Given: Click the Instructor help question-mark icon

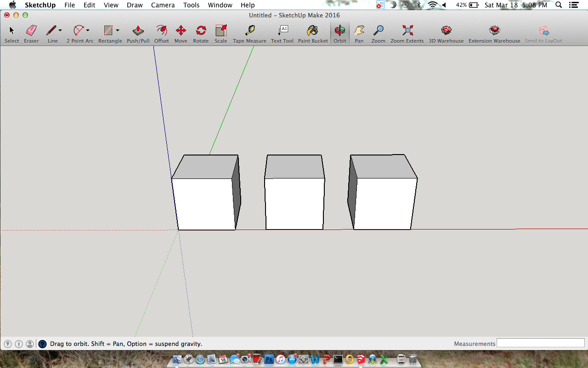Looking at the screenshot, I should (42, 344).
